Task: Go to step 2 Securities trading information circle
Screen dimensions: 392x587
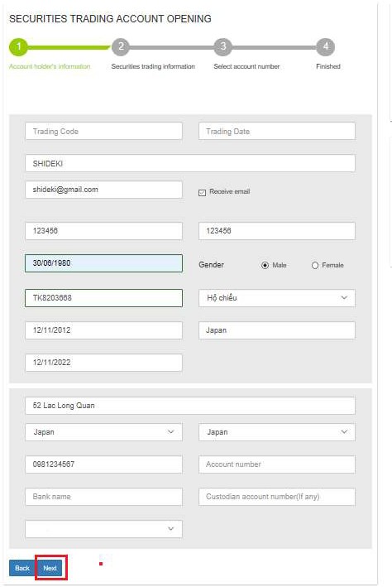Action: pos(121,47)
